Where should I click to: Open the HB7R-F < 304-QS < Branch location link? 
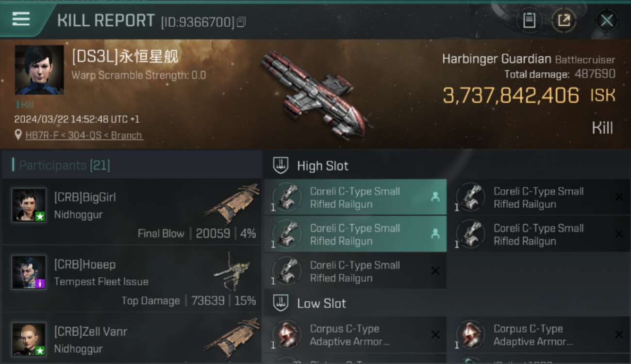[84, 135]
